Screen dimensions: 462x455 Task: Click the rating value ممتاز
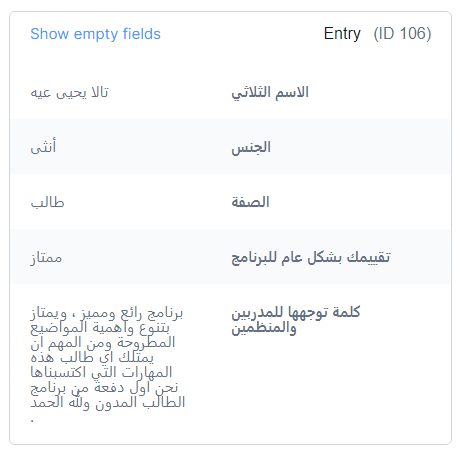[46, 258]
